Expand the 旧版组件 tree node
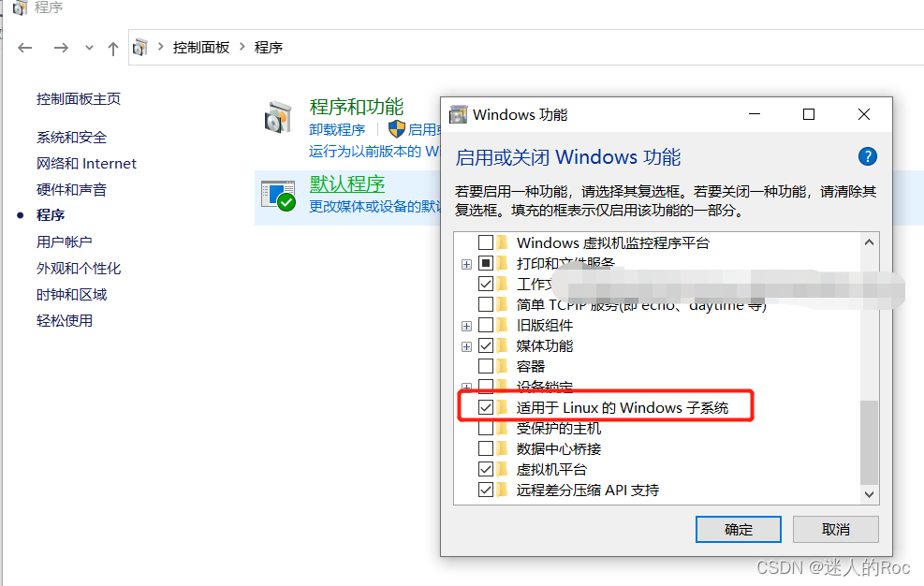Image resolution: width=924 pixels, height=586 pixels. [467, 326]
